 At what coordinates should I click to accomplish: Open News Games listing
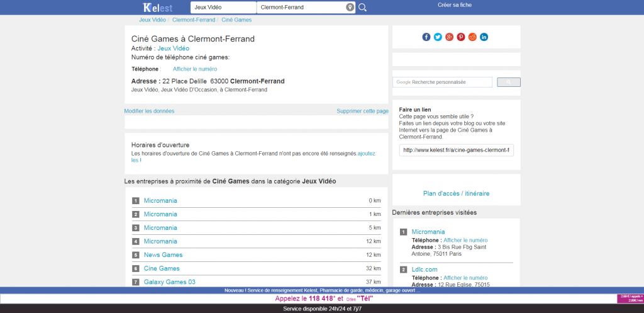(x=163, y=255)
